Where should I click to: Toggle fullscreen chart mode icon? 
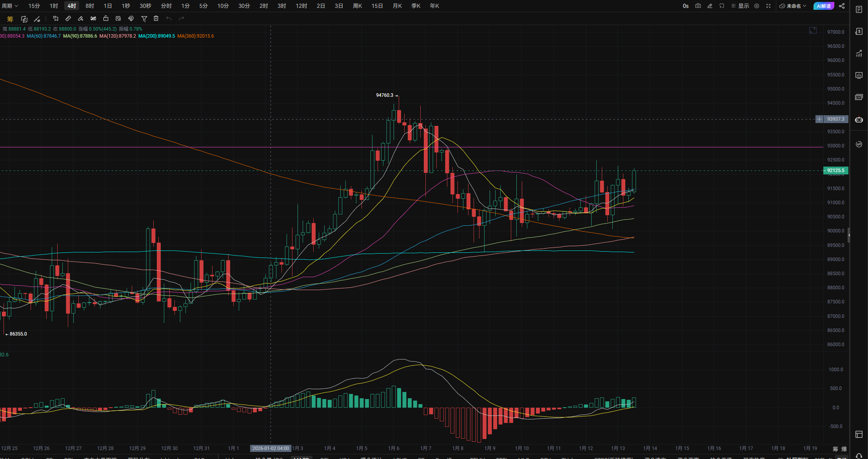coord(768,6)
